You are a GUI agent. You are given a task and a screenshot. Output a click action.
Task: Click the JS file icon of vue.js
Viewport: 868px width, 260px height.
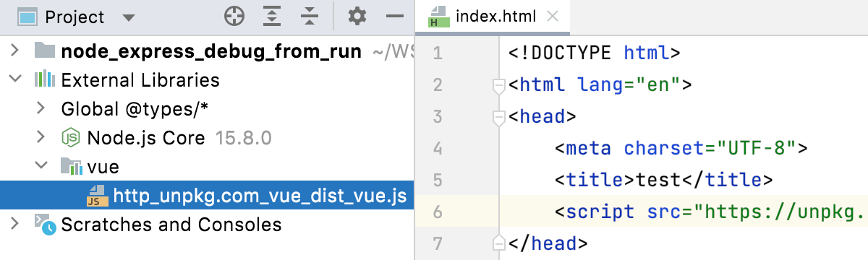pos(97,196)
